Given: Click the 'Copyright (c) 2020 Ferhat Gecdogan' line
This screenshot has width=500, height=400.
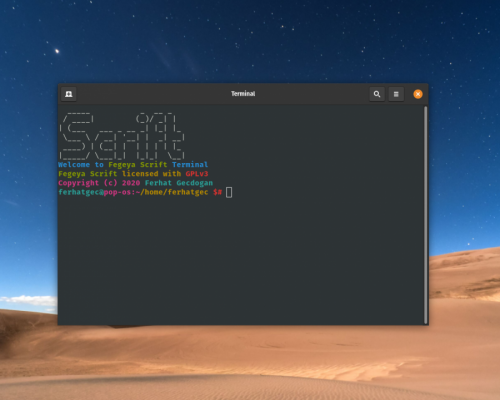Looking at the screenshot, I should click(x=135, y=183).
